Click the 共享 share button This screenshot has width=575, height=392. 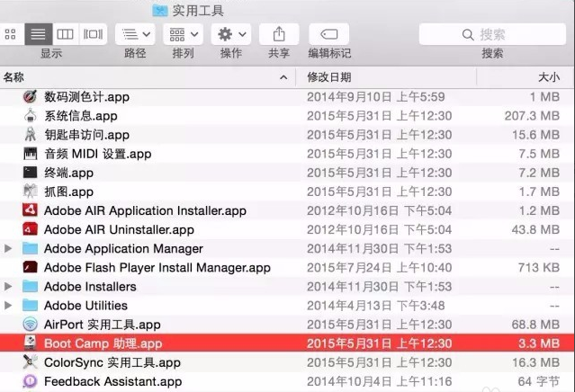(x=279, y=34)
